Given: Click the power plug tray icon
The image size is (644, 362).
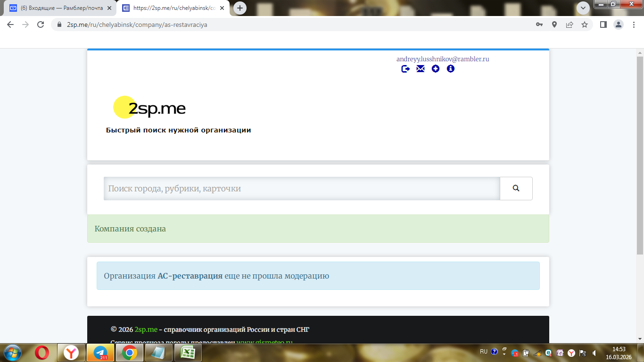Looking at the screenshot, I should pos(526,353).
